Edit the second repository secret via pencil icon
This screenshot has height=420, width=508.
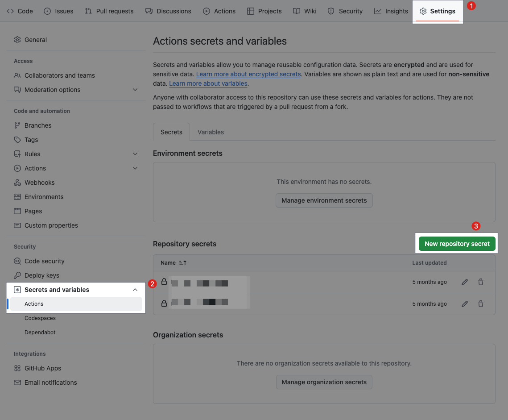(465, 304)
